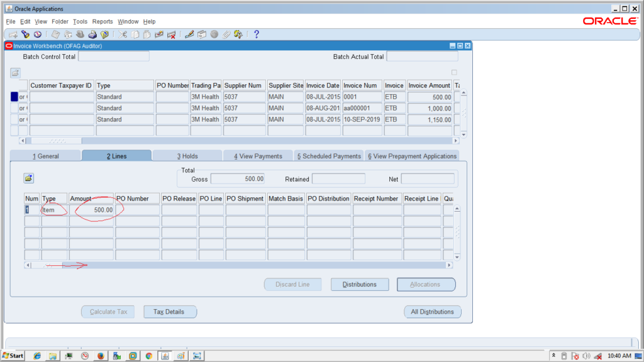Click the Tax Details button
Screen dimensions: 644x362
(169, 312)
